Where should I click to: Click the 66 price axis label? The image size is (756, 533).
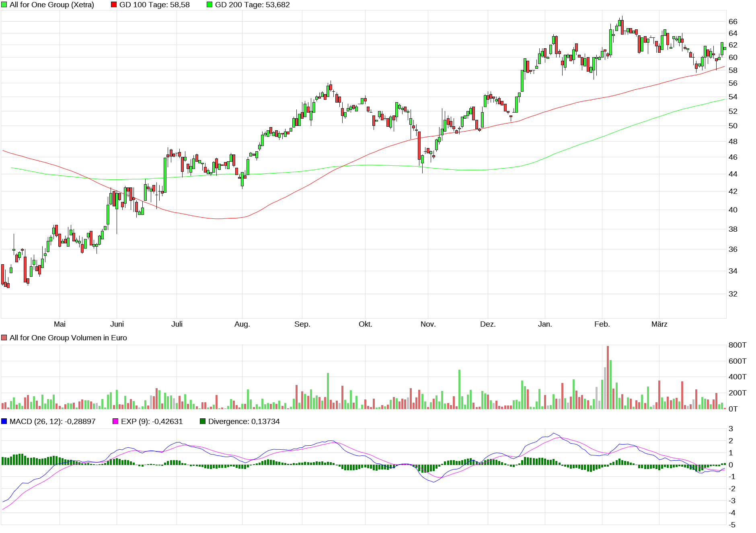(733, 22)
